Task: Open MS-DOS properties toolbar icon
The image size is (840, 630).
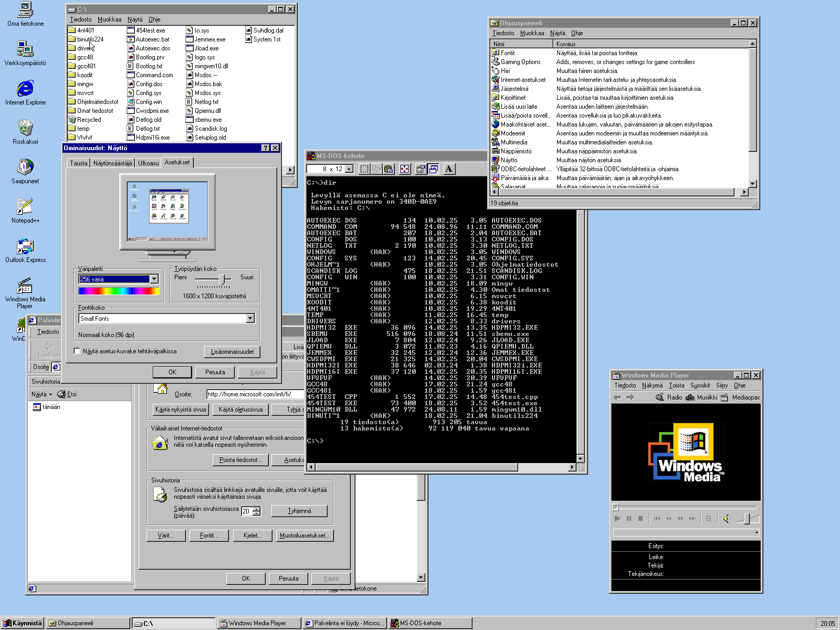Action: coord(421,169)
